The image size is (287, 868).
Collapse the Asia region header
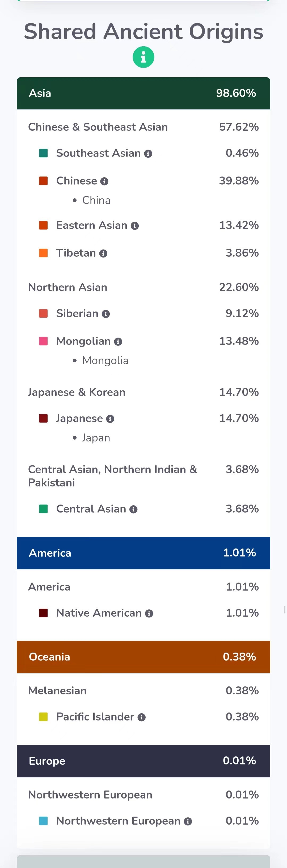click(x=143, y=93)
